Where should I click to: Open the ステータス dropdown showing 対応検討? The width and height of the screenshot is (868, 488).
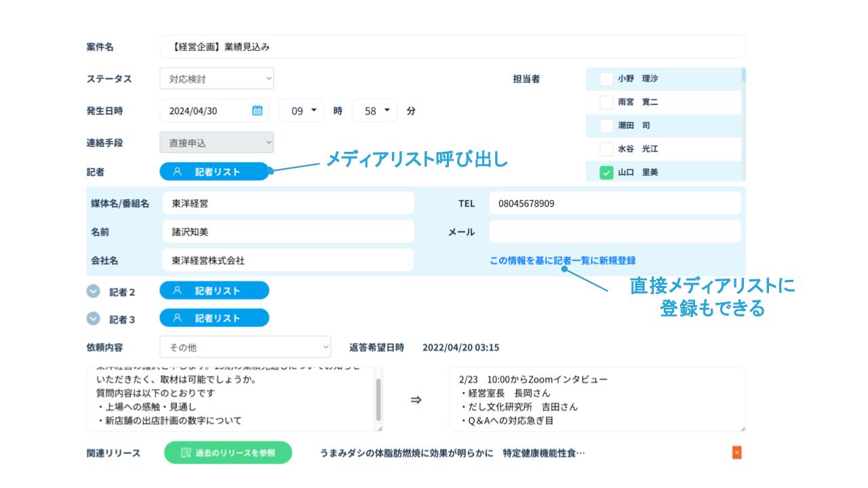click(217, 79)
